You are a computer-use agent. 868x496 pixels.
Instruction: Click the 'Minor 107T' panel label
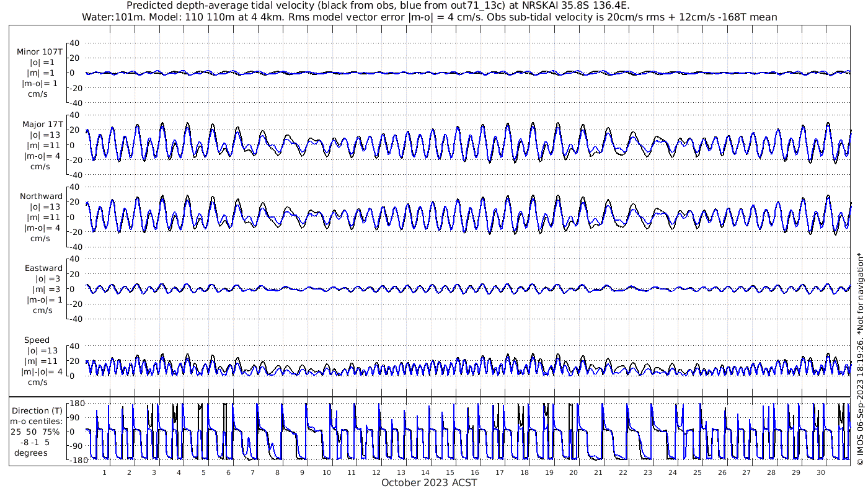click(x=40, y=52)
